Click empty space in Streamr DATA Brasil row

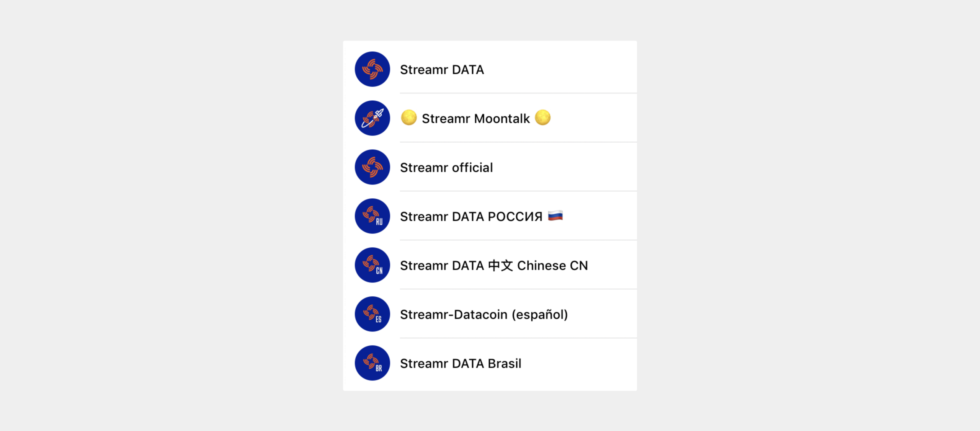pyautogui.click(x=579, y=364)
